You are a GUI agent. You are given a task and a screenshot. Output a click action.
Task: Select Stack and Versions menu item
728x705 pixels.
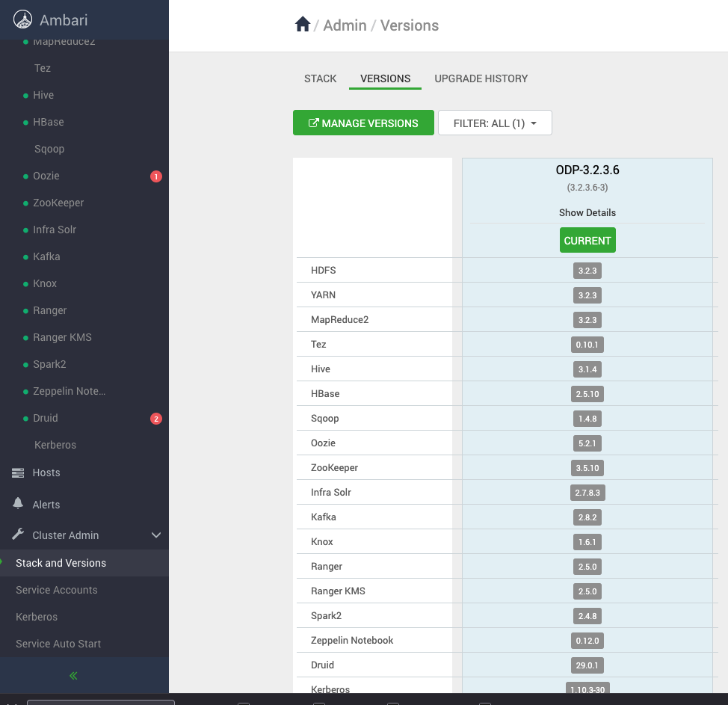[61, 563]
